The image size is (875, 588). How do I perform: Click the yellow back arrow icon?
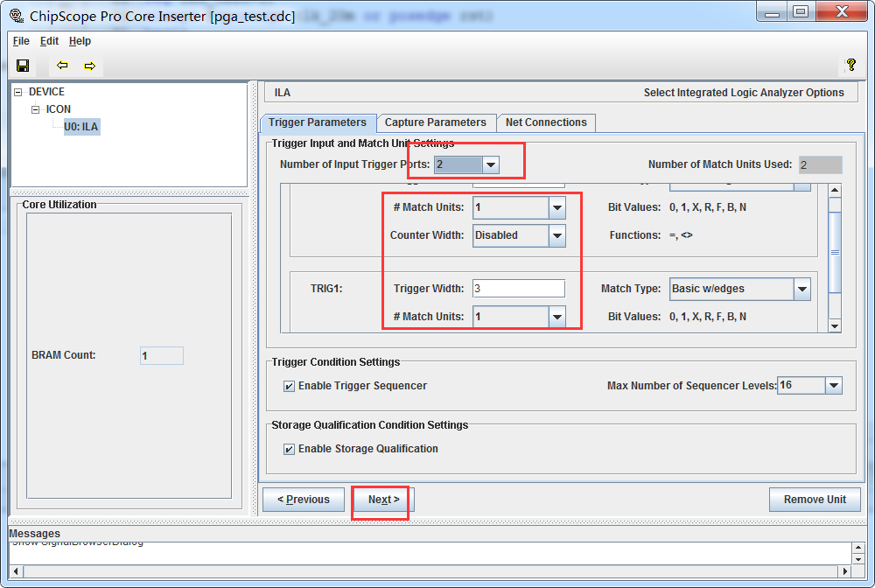point(61,65)
